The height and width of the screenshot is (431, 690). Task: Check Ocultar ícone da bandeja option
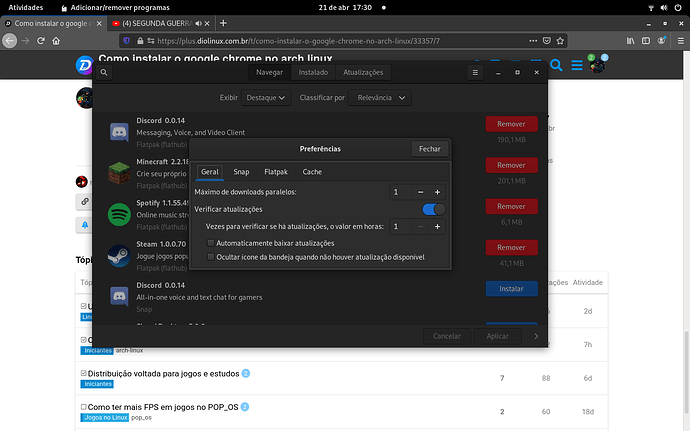pyautogui.click(x=211, y=257)
